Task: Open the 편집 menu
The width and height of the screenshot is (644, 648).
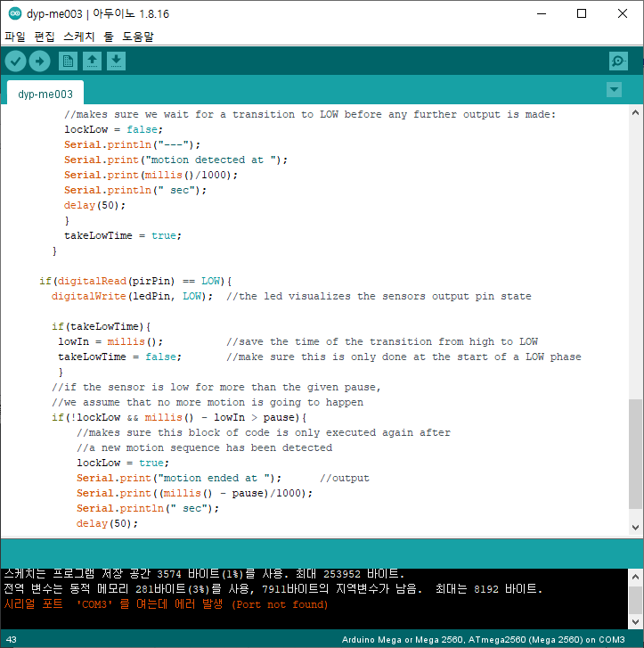Action: (45, 37)
